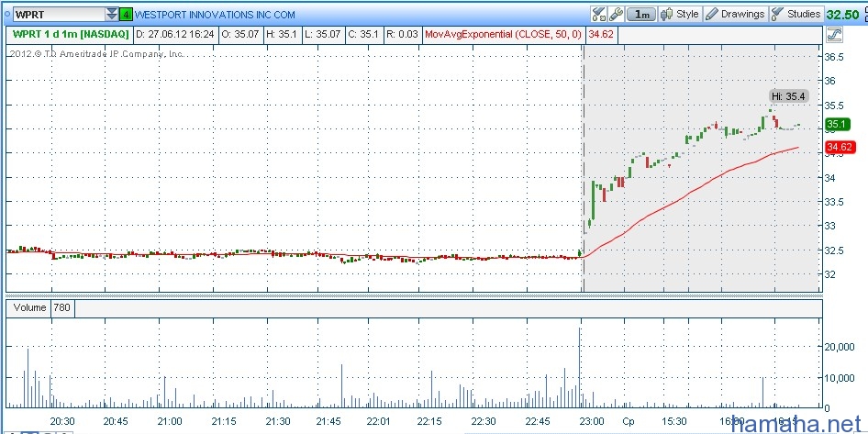Click the candlestick icon on Style button
The height and width of the screenshot is (434, 868).
667,14
